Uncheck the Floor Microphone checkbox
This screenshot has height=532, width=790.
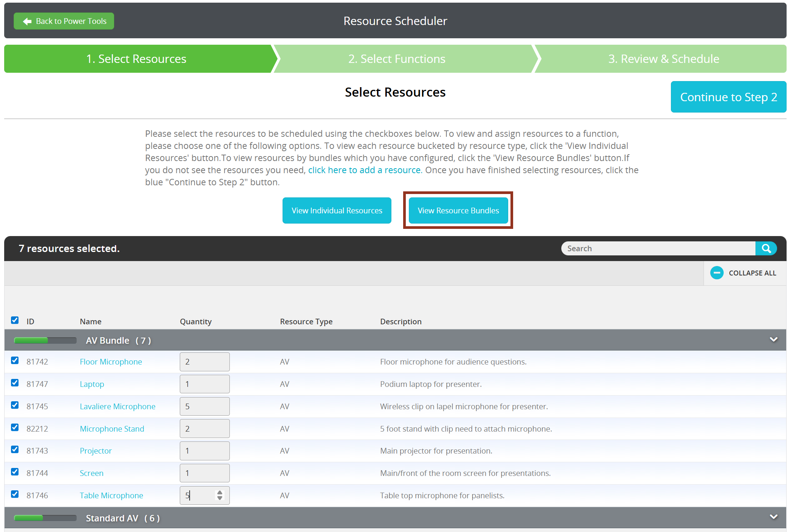pos(15,360)
